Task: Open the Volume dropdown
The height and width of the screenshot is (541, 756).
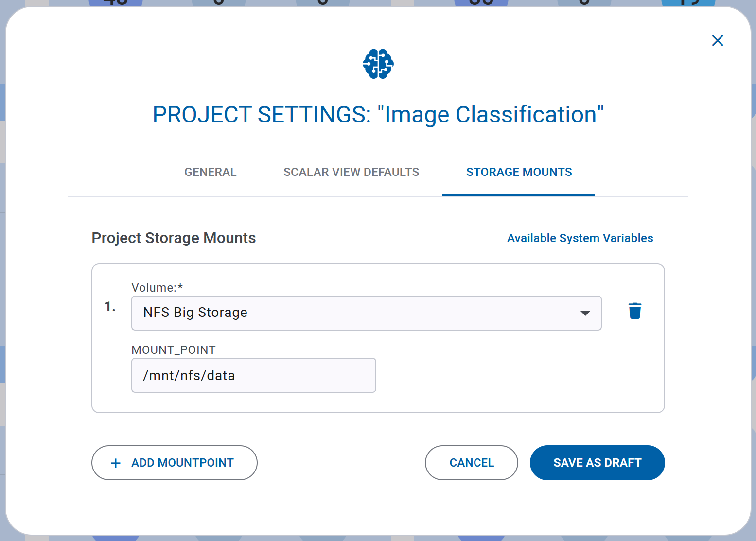Action: coord(367,313)
